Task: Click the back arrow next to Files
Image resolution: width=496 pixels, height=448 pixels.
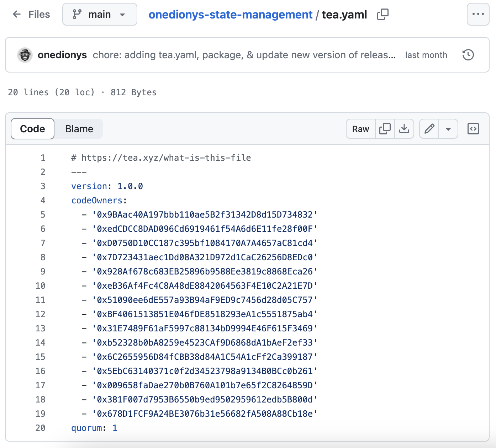Action: (x=16, y=14)
